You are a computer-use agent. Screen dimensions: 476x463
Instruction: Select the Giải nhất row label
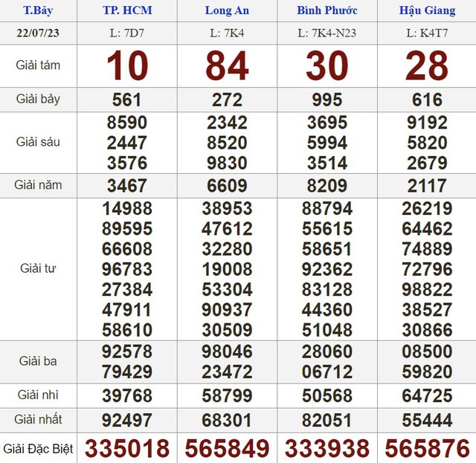38,420
